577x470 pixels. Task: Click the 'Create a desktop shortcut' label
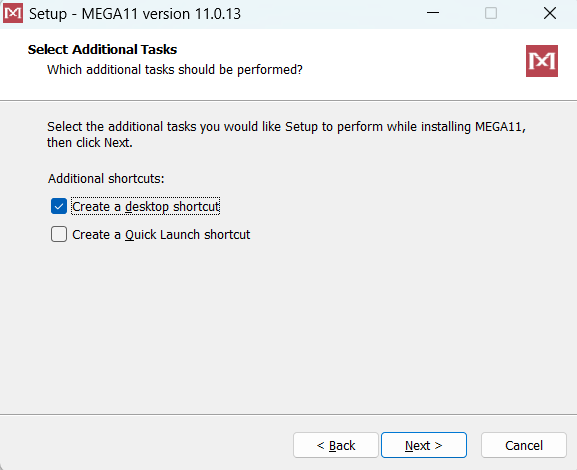(146, 206)
